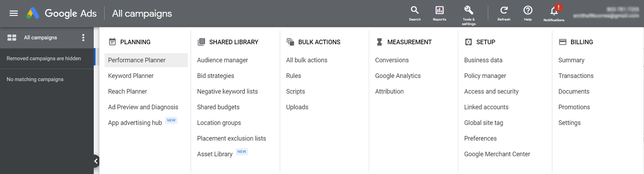Open the three-dot menu beside All campaigns
This screenshot has width=644, height=174.
point(83,37)
